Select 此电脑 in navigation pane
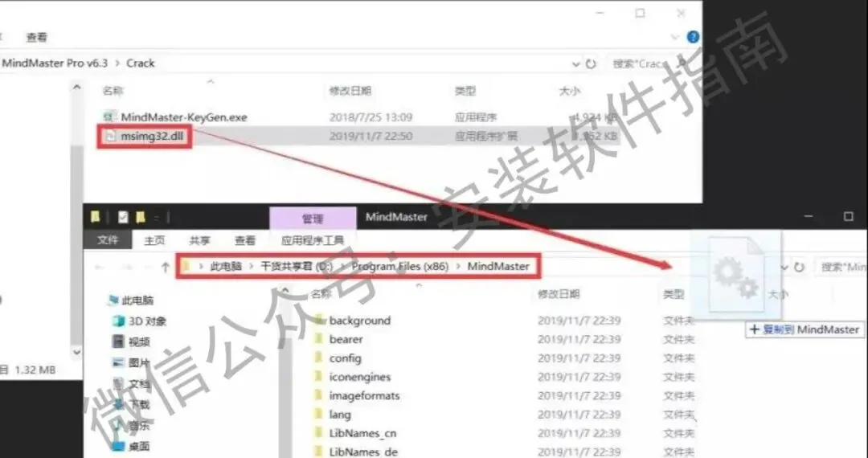868x458 pixels. pyautogui.click(x=137, y=301)
